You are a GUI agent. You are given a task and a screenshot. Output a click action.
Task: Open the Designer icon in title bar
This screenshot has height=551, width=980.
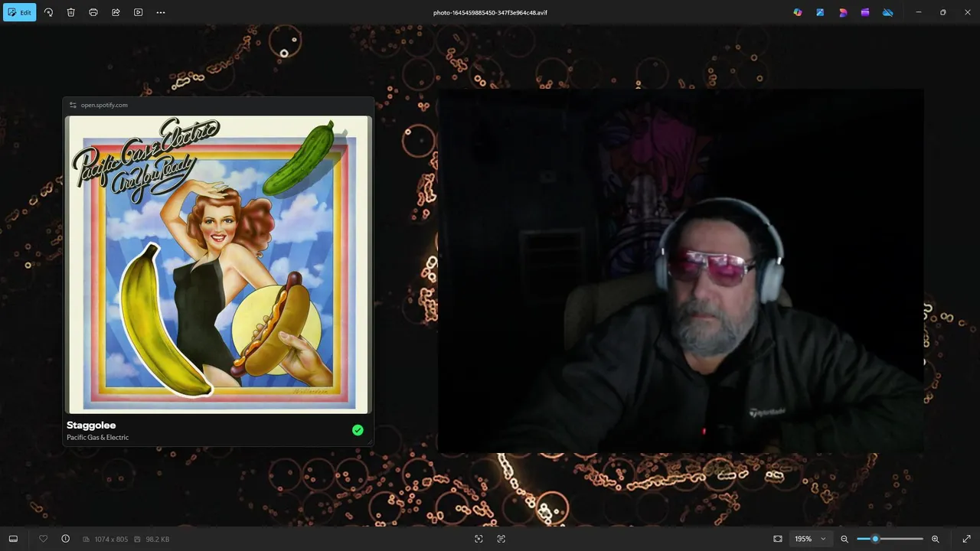[843, 12]
